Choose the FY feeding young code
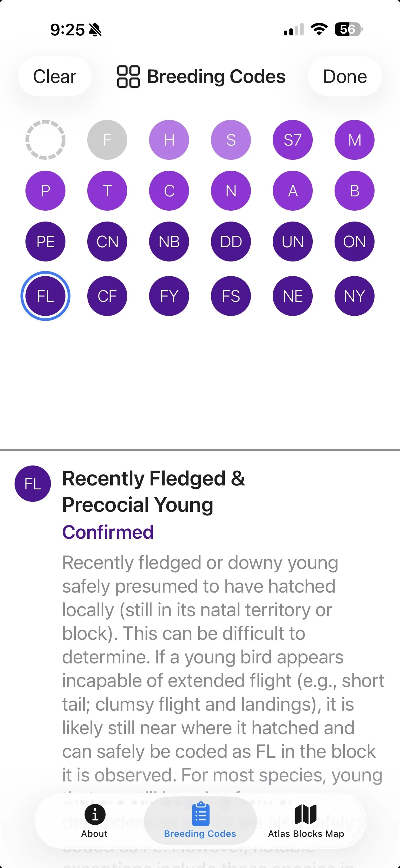Image resolution: width=400 pixels, height=868 pixels. tap(169, 296)
